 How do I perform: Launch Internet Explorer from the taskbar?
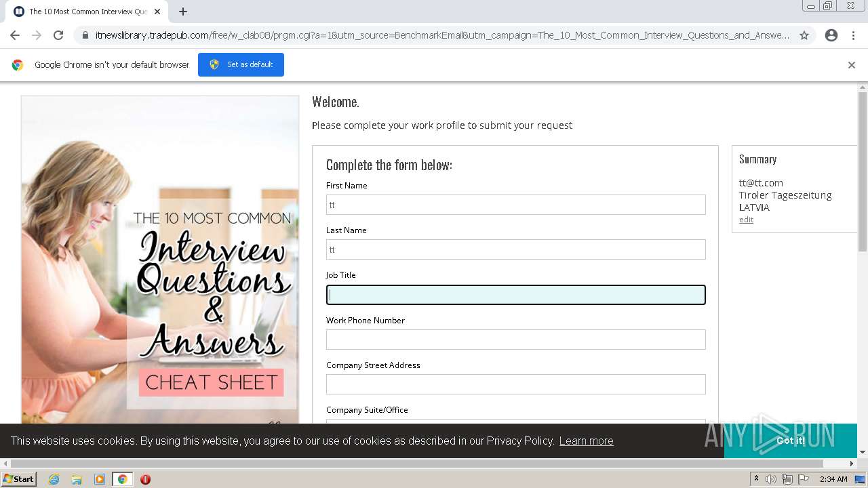(x=54, y=479)
